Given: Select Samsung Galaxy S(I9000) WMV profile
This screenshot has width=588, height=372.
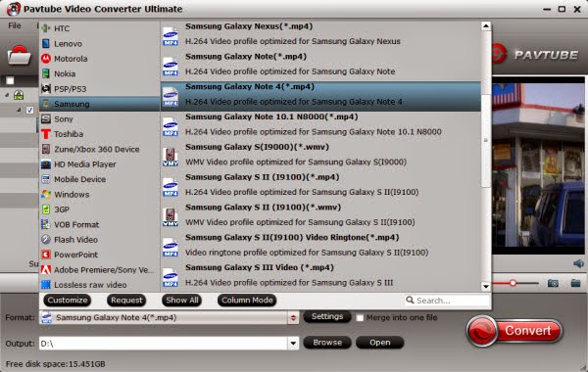Looking at the screenshot, I should tap(320, 155).
